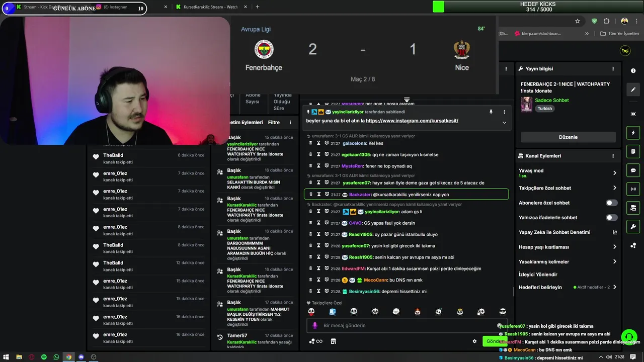Open Spotify from the taskbar
The height and width of the screenshot is (362, 644).
[44, 357]
